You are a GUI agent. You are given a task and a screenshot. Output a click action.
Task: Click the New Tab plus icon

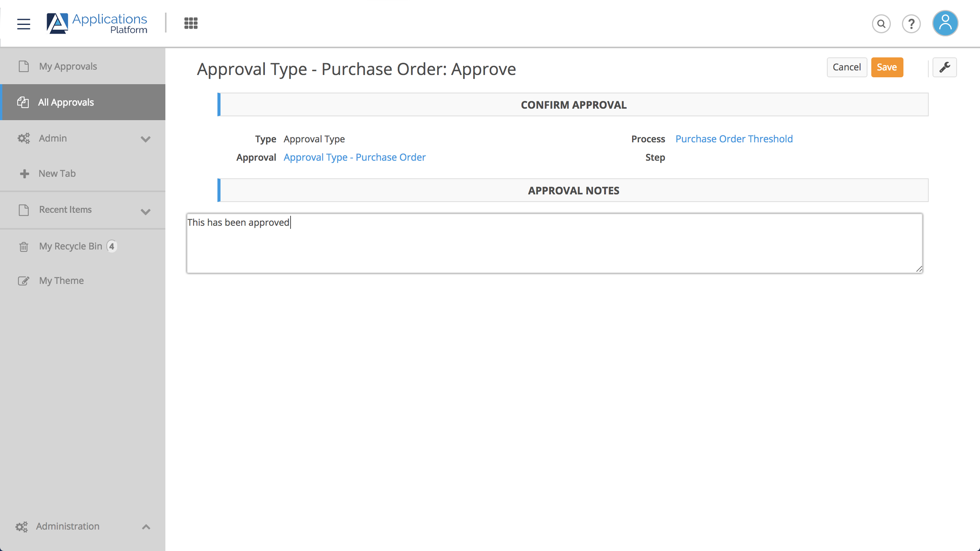24,173
